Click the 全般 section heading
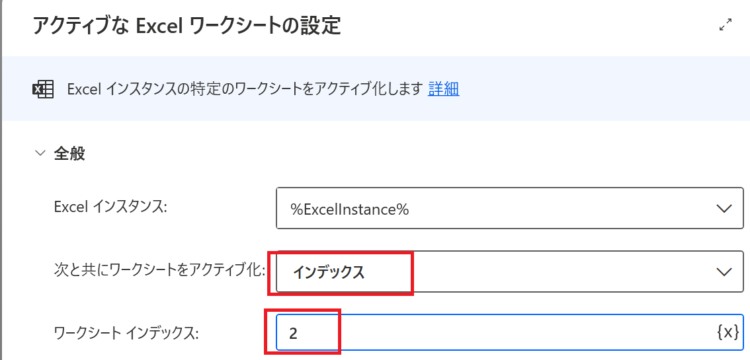This screenshot has width=750, height=360. (69, 154)
